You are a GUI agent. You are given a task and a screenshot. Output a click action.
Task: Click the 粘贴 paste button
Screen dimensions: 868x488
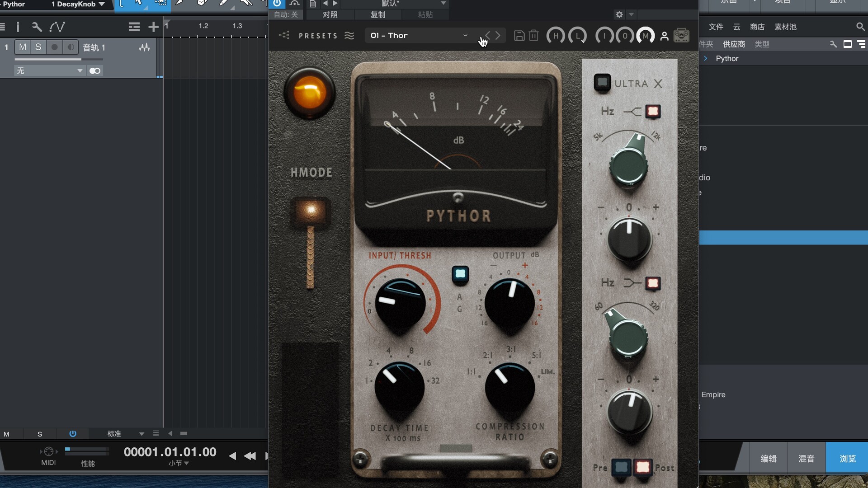(x=425, y=14)
